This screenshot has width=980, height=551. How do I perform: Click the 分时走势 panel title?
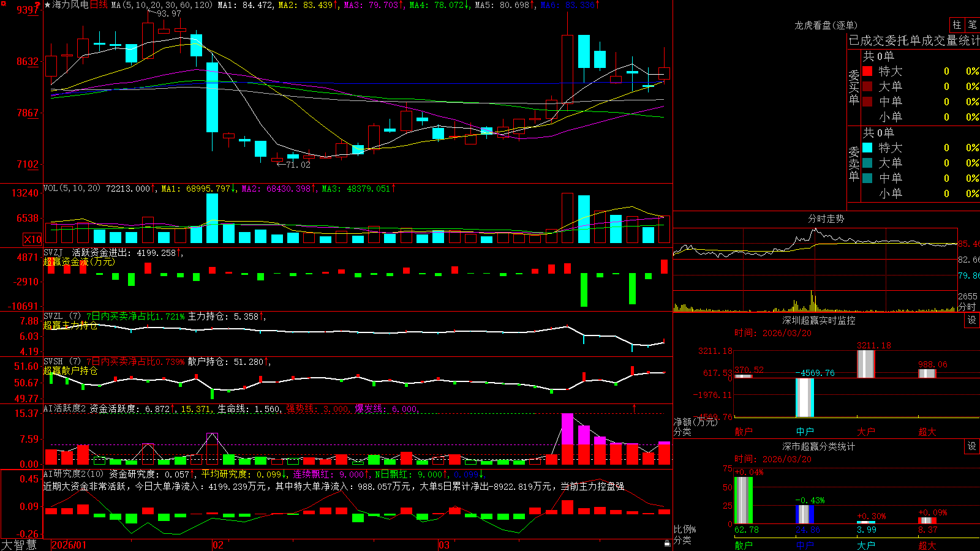[826, 219]
